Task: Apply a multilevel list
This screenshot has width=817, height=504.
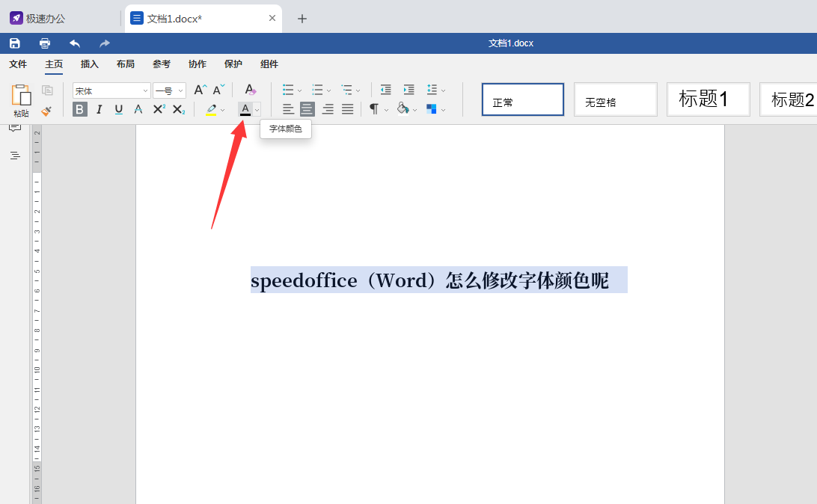Action: pos(346,90)
